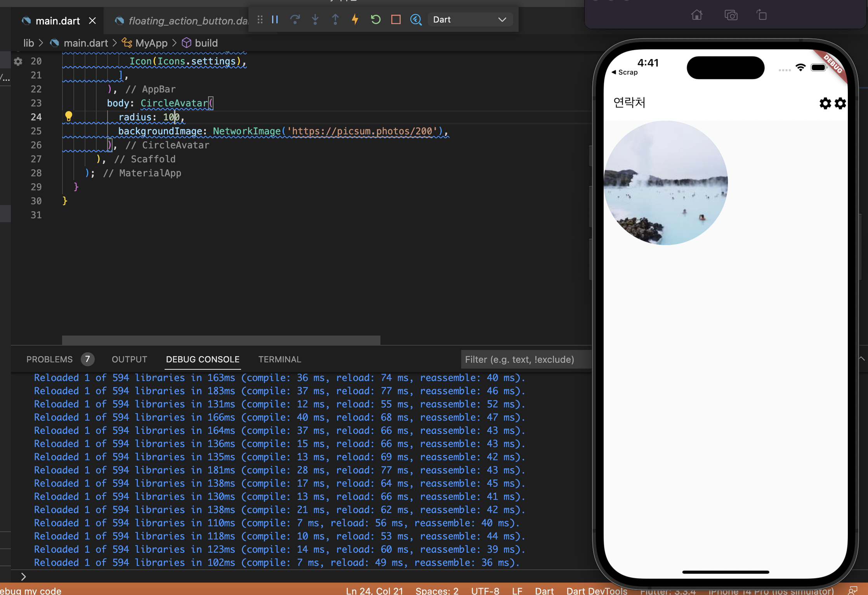The height and width of the screenshot is (595, 868).
Task: Click the debug console filter field
Action: pos(524,359)
